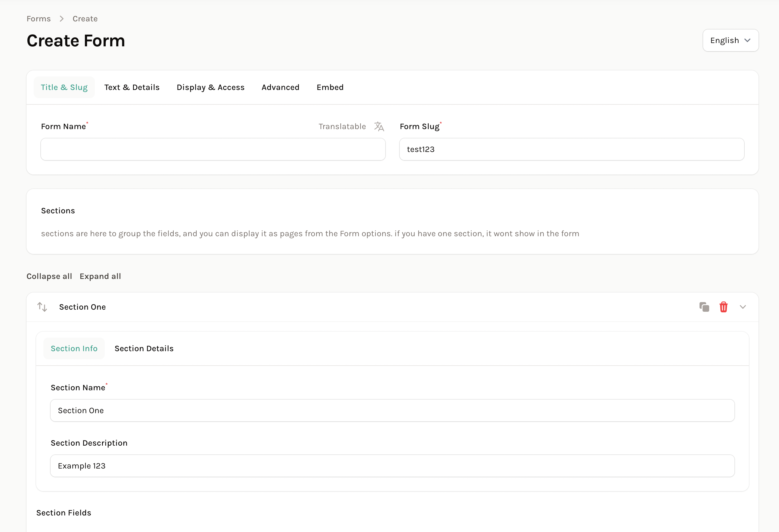Click the Collapse all link

pos(49,277)
